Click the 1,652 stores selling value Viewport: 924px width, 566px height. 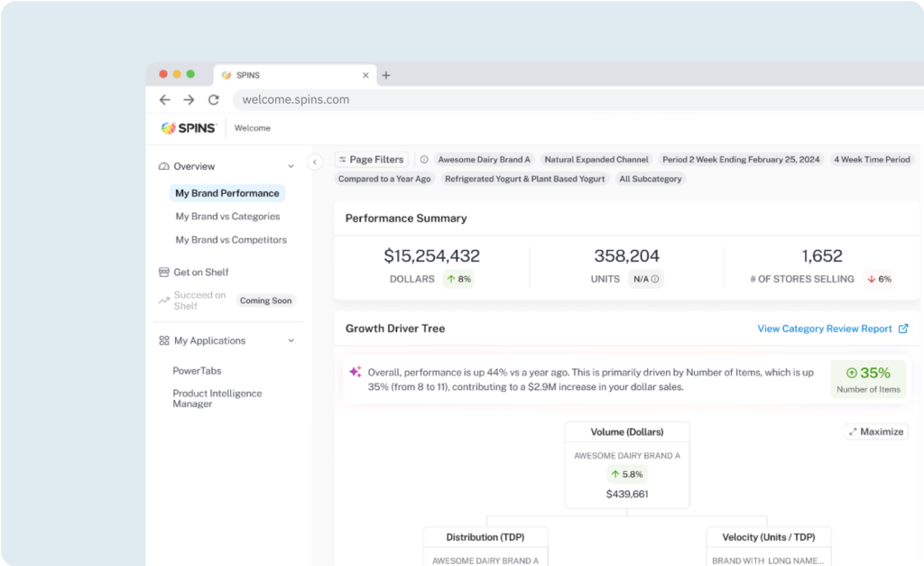coord(822,255)
